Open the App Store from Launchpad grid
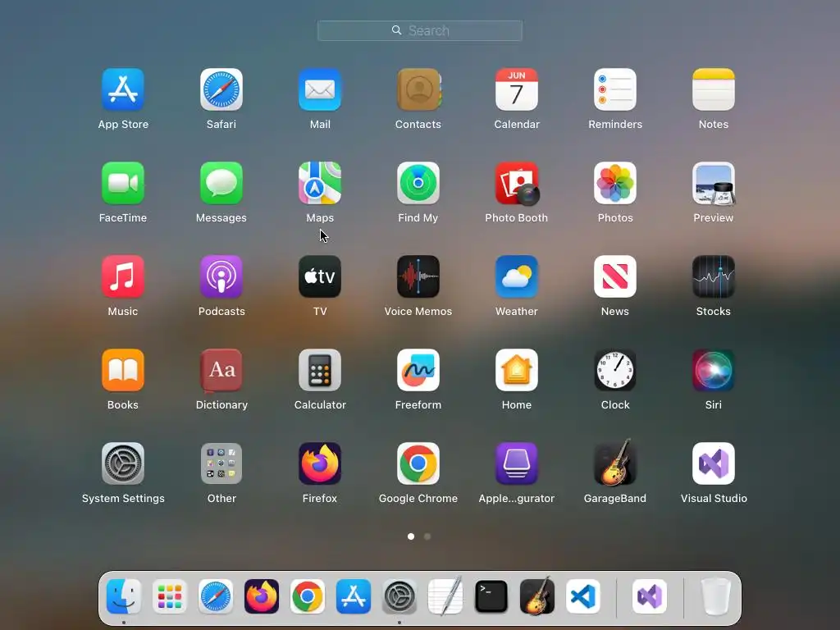The image size is (840, 630). tap(123, 89)
